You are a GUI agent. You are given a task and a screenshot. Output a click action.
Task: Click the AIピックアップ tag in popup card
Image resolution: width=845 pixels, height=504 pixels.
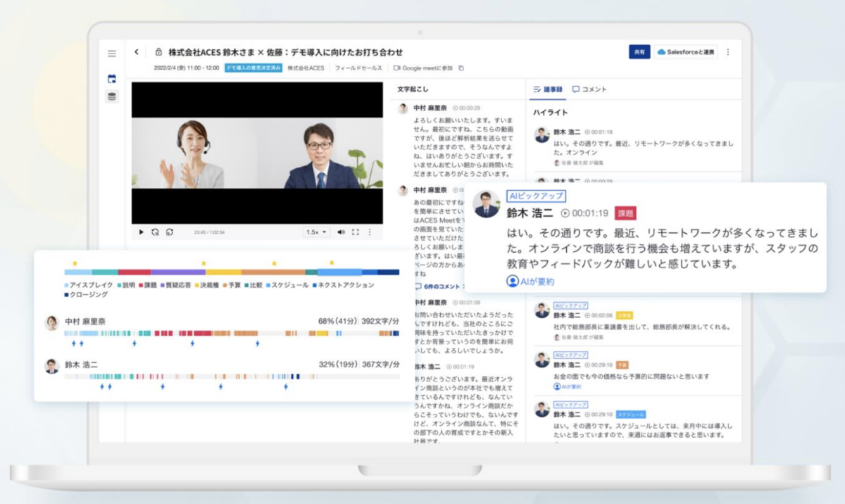(536, 196)
